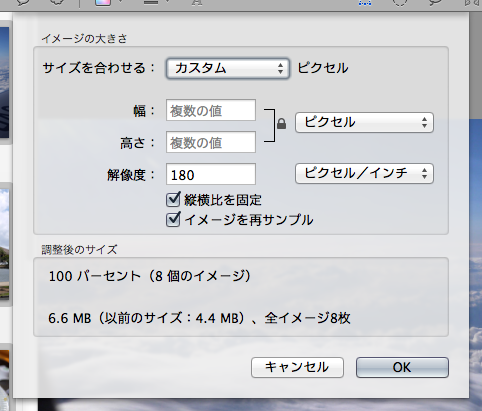Open the ピクセル unit dropdown for width and height

[x=364, y=122]
